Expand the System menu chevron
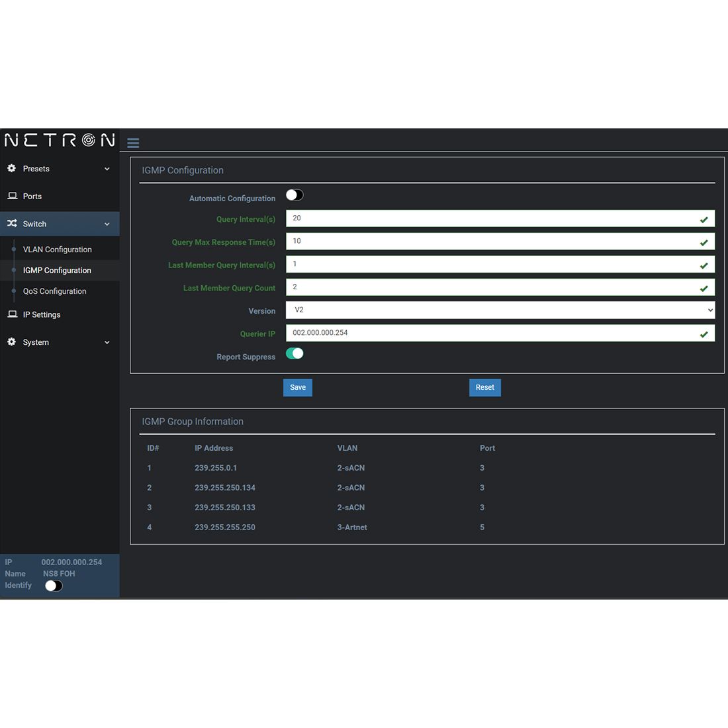The width and height of the screenshot is (728, 728). coord(107,343)
